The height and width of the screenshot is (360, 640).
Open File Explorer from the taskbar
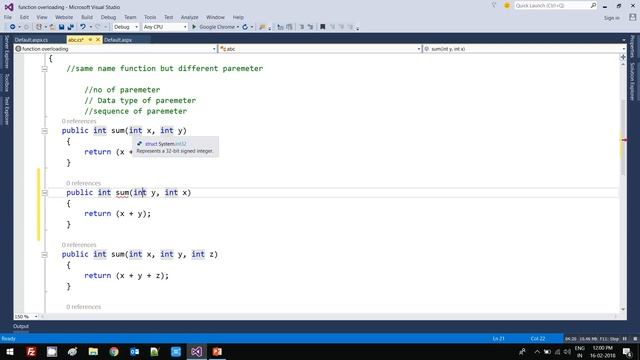(x=93, y=351)
